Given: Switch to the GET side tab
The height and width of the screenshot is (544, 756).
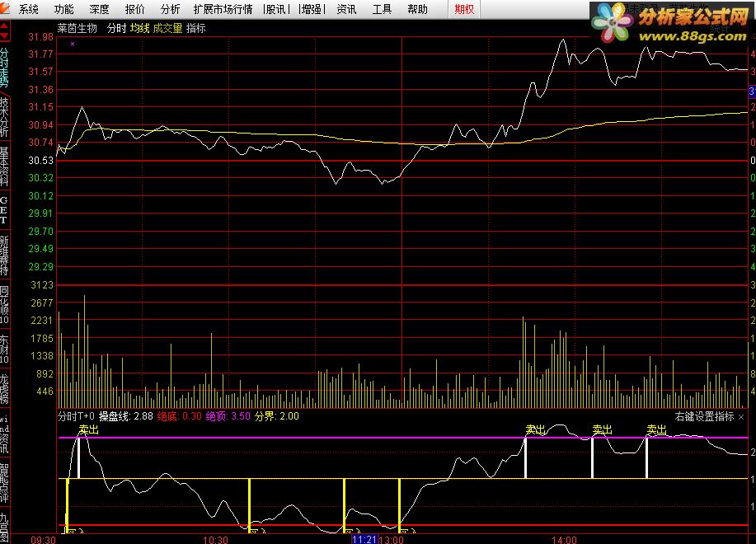Looking at the screenshot, I should tap(4, 209).
